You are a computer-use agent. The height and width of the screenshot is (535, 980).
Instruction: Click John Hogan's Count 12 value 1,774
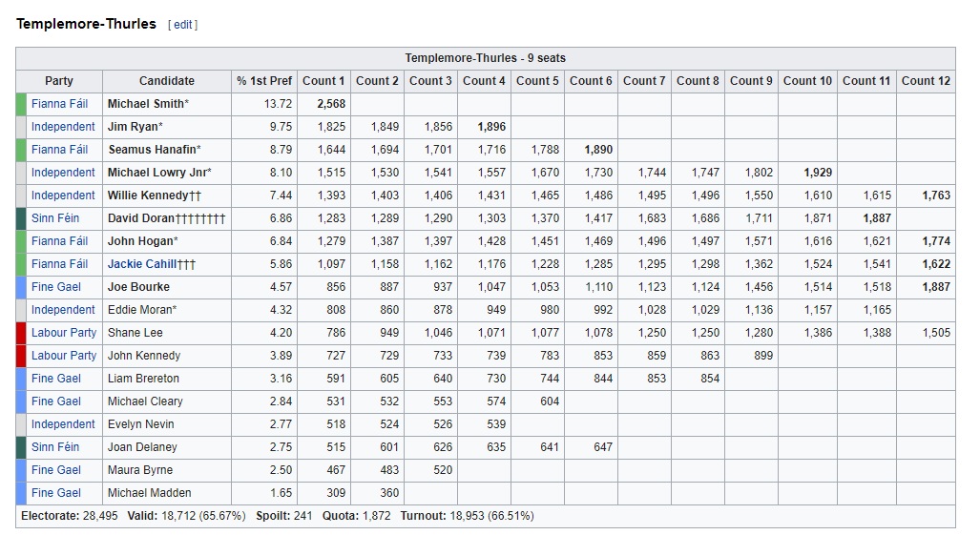[x=936, y=241]
